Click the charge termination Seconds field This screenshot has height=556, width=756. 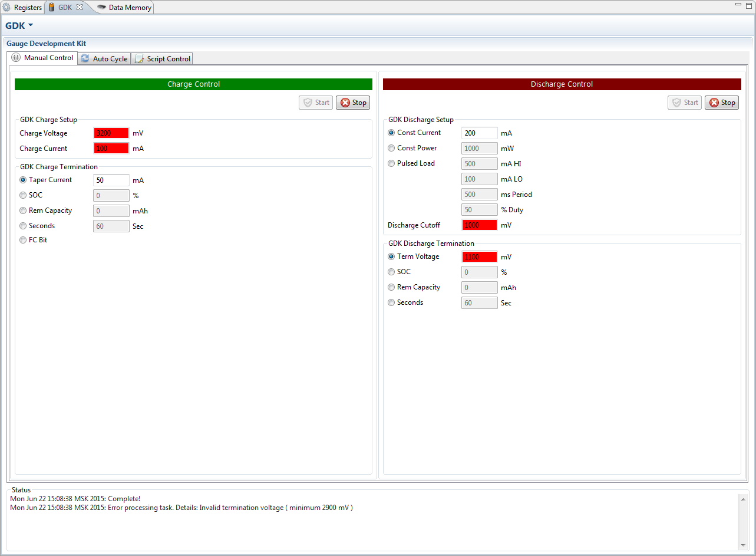[111, 226]
